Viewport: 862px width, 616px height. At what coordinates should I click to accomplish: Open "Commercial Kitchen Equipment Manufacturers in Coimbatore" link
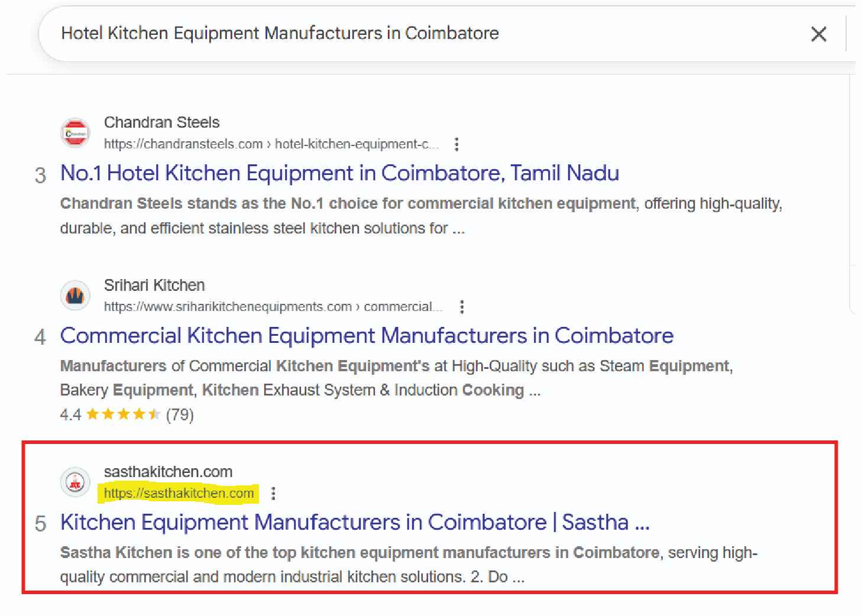pyautogui.click(x=367, y=336)
